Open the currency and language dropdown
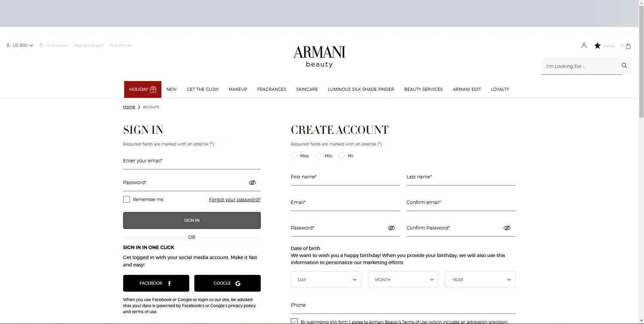Image resolution: width=644 pixels, height=324 pixels. (20, 45)
